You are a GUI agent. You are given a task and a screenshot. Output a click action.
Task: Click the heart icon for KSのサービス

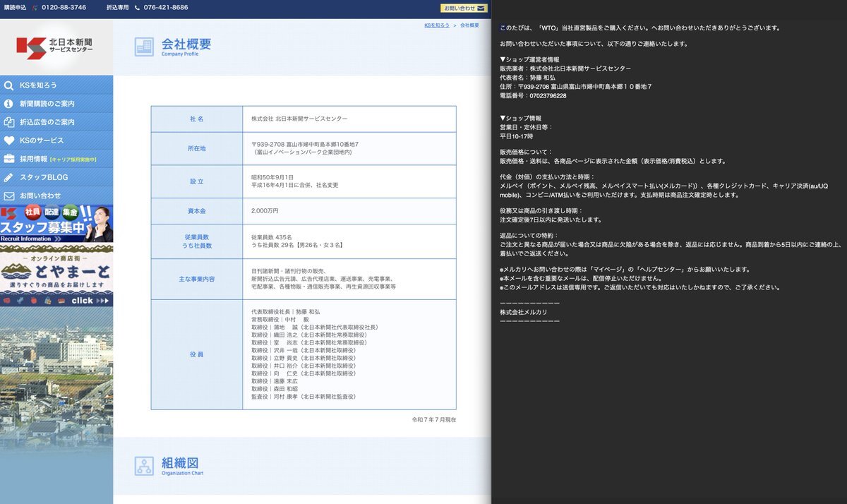pos(9,140)
